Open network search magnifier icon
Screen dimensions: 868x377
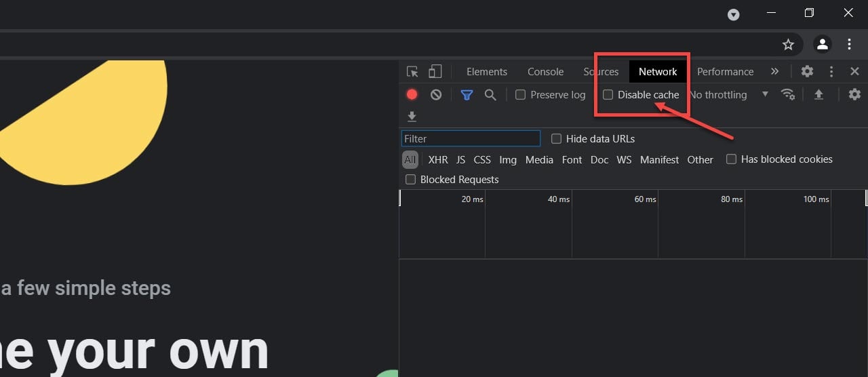pos(490,95)
